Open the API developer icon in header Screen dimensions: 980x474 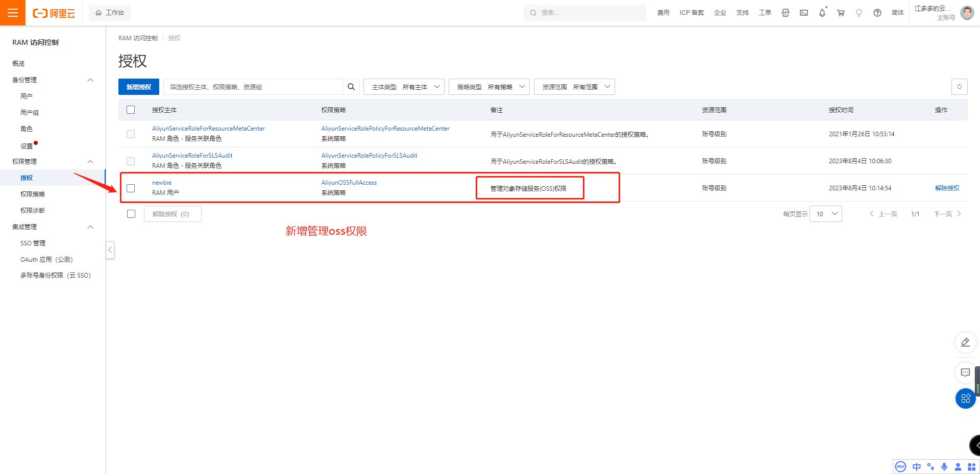pos(786,13)
